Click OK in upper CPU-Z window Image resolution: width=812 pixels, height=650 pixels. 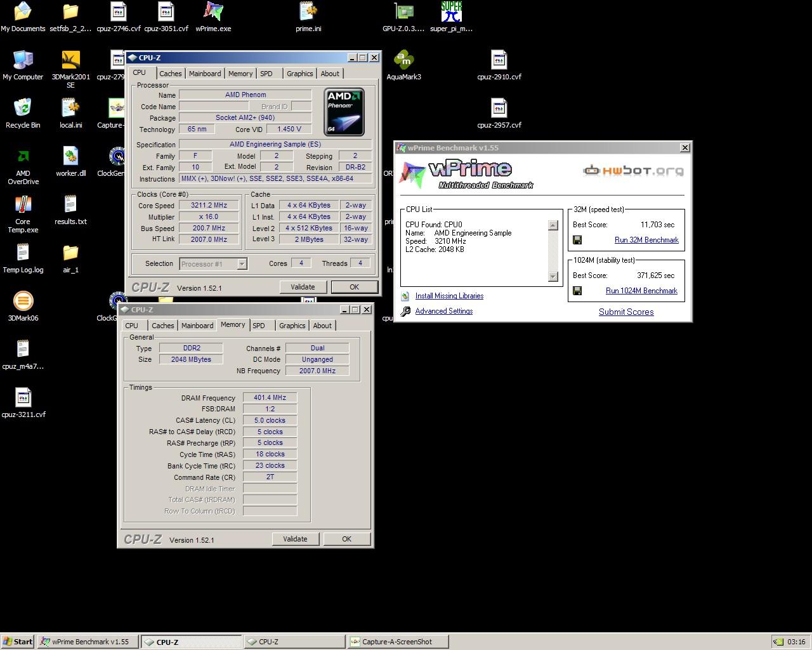[x=354, y=287]
